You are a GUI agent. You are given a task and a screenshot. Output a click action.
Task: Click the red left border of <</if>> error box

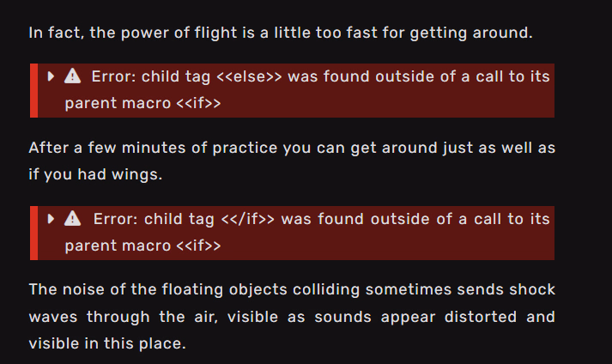point(33,233)
